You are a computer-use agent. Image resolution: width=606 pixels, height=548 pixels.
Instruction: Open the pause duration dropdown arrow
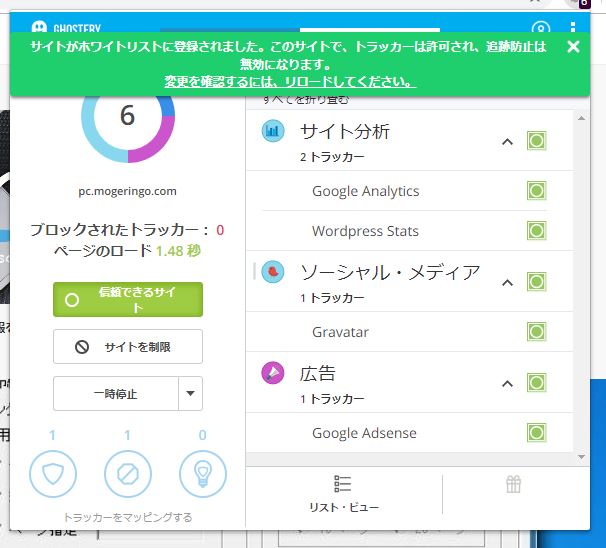[x=190, y=394]
